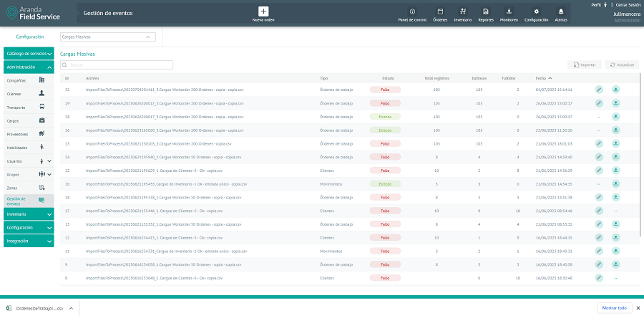Expand the Catálogo de servicios section

[x=29, y=54]
